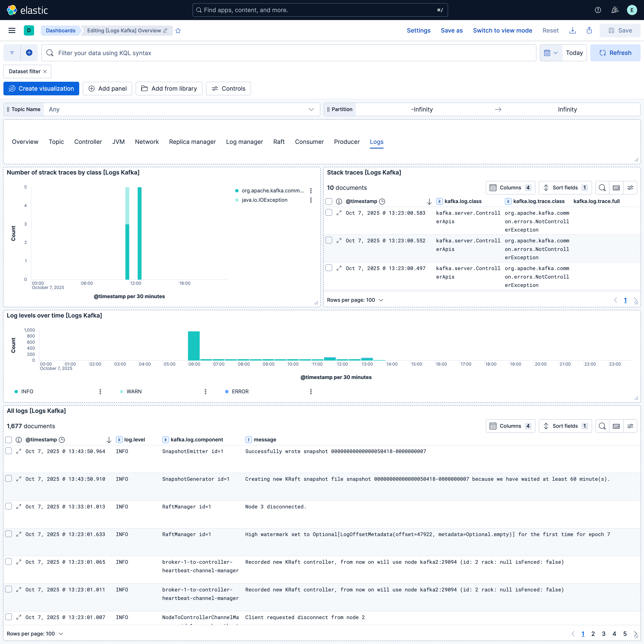This screenshot has width=644, height=644.
Task: Expand the first stack trace document details
Action: click(339, 212)
